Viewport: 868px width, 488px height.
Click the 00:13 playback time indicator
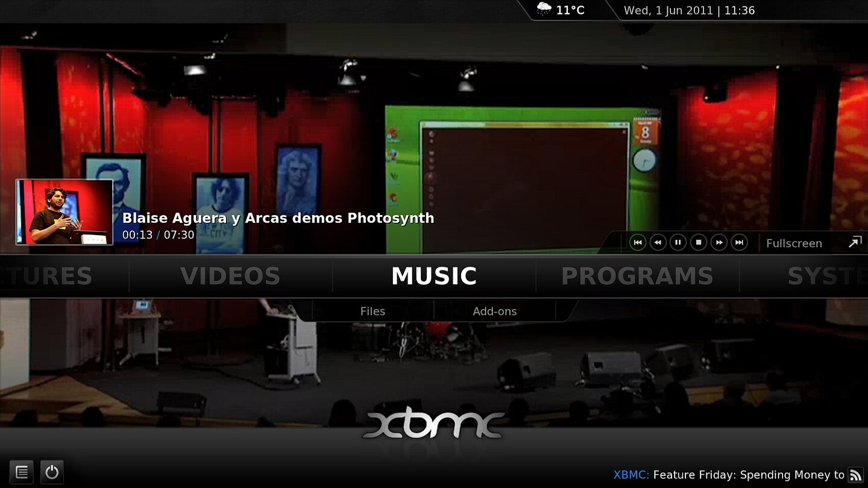(x=138, y=235)
